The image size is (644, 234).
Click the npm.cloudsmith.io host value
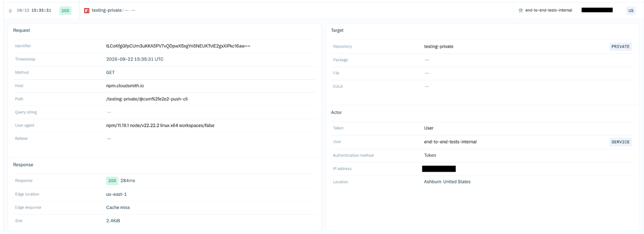pos(125,86)
